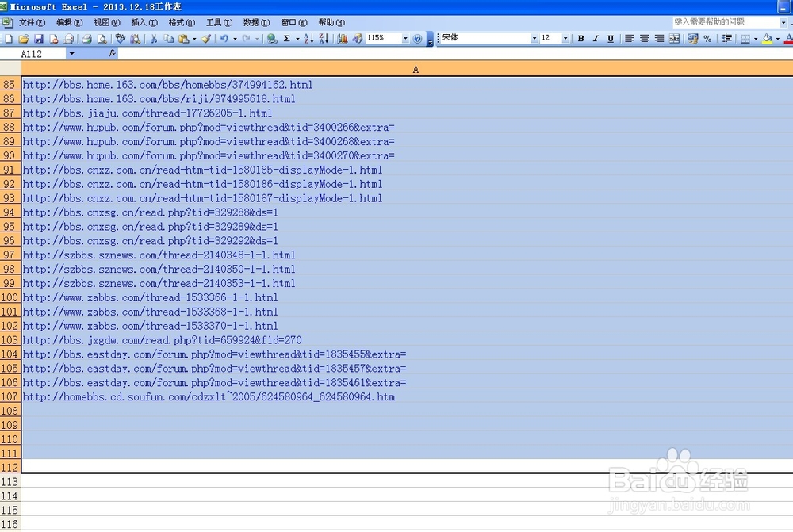Toggle Bold formatting
Viewport: 793px width, 532px height.
580,38
